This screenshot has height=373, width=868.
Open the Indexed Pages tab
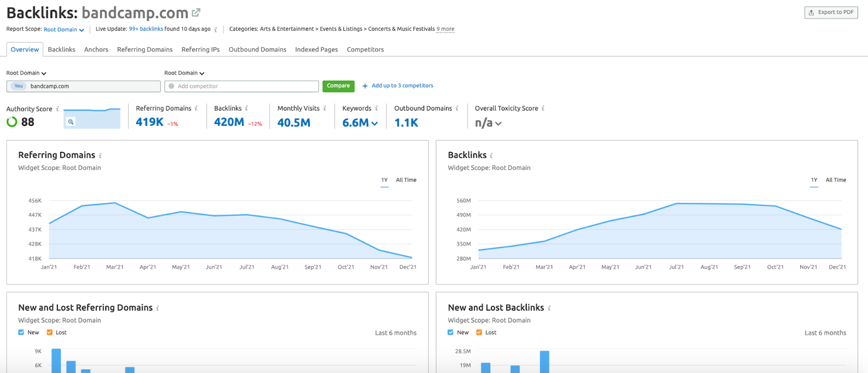pos(317,49)
